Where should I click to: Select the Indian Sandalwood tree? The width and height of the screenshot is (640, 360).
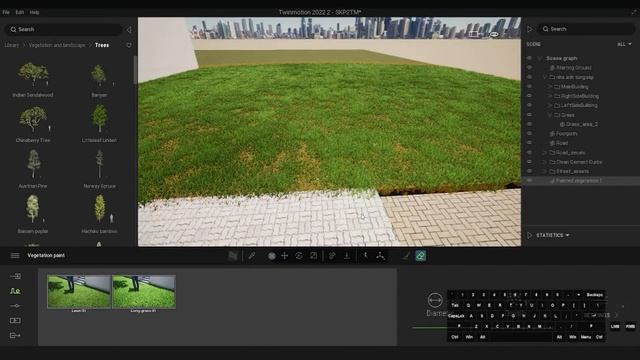coord(33,80)
